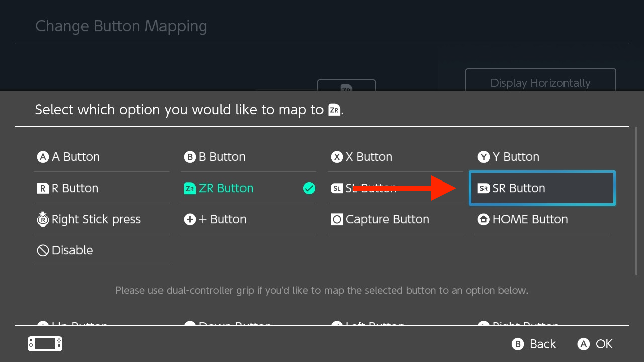Viewport: 644px width, 362px height.
Task: Map to the R Button option
Action: click(x=101, y=188)
